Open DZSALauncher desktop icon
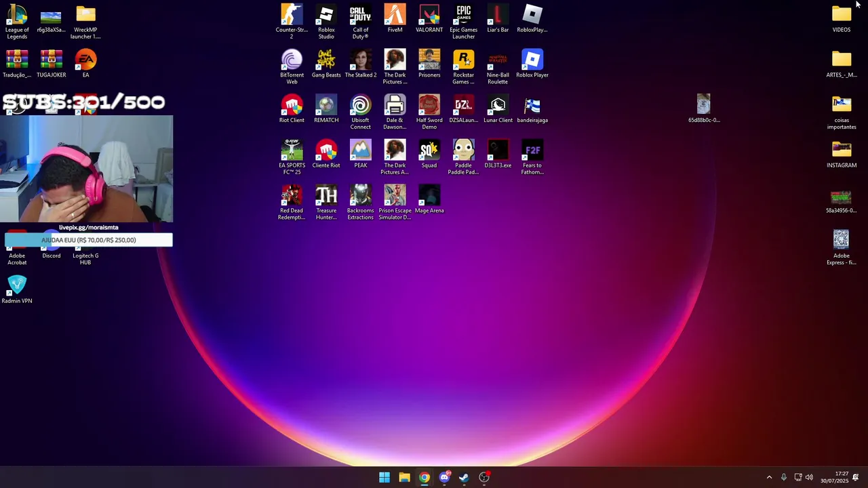This screenshot has height=488, width=868. 463,108
